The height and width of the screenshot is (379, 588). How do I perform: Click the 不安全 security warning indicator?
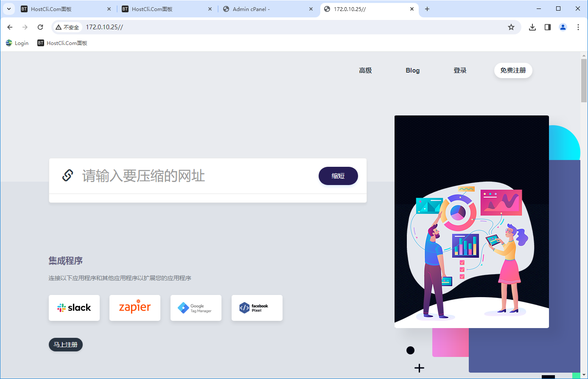(67, 27)
